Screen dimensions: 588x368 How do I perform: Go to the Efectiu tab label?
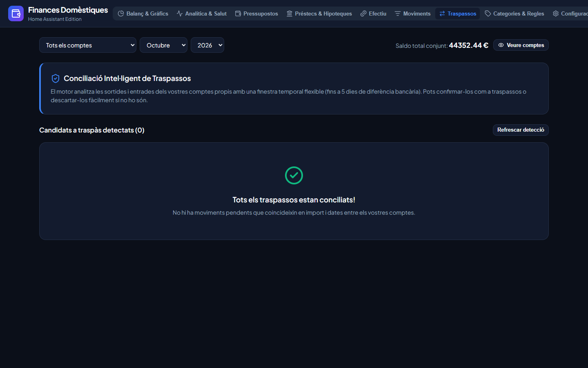pyautogui.click(x=378, y=13)
